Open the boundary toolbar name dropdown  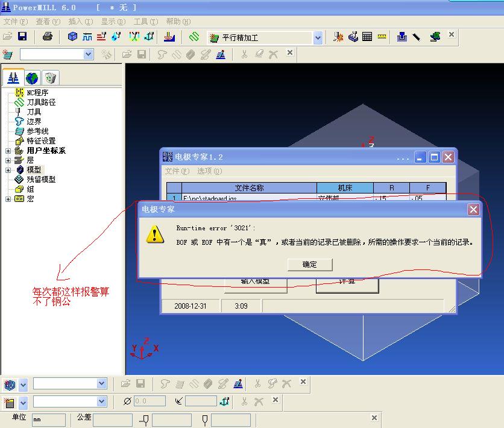89,54
